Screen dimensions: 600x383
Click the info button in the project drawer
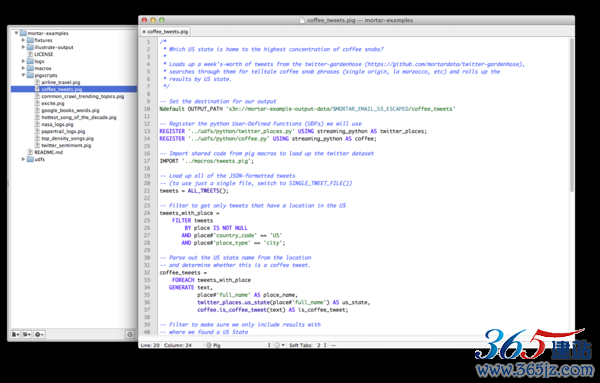pyautogui.click(x=130, y=334)
